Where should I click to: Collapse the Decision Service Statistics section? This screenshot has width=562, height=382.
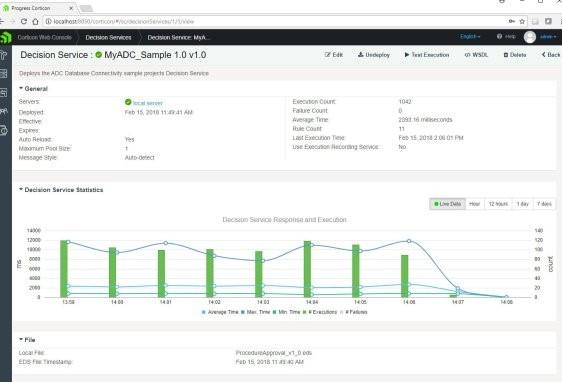click(x=61, y=190)
